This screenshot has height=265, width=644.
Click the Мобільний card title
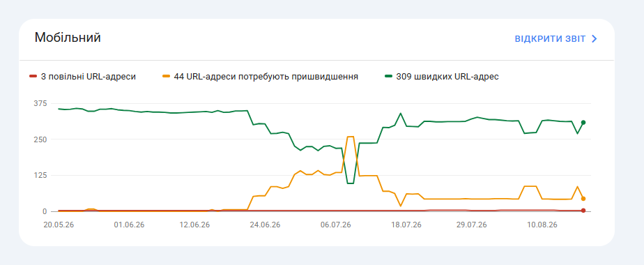(x=68, y=38)
